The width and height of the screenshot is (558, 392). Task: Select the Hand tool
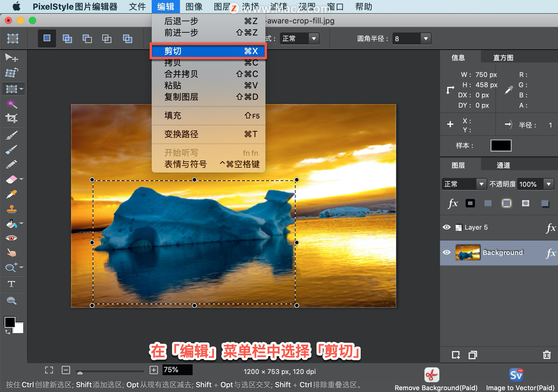pos(11,253)
